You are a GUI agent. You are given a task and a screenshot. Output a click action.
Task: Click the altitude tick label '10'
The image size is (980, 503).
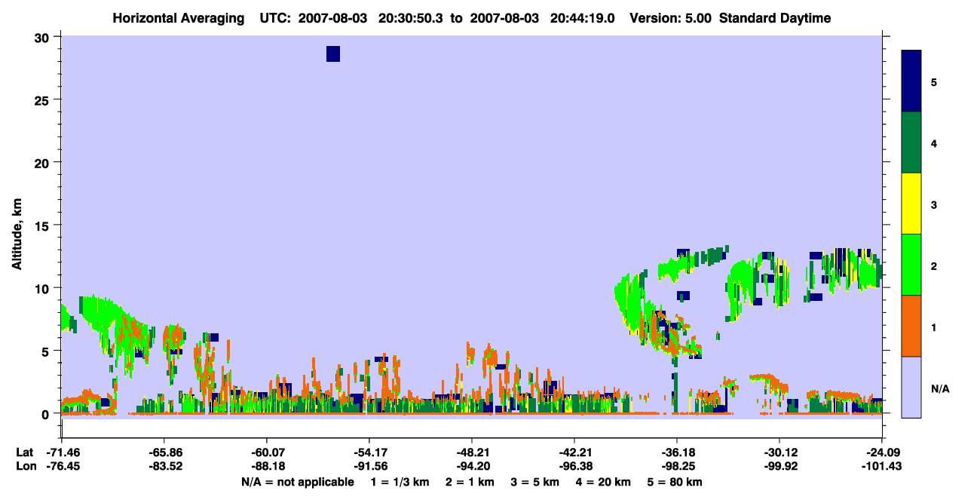(44, 288)
